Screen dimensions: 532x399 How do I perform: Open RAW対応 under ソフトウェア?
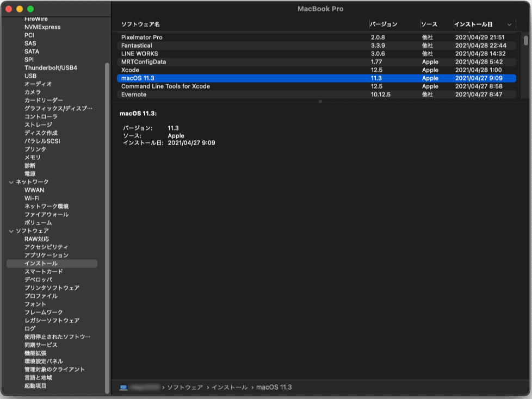[x=36, y=239]
